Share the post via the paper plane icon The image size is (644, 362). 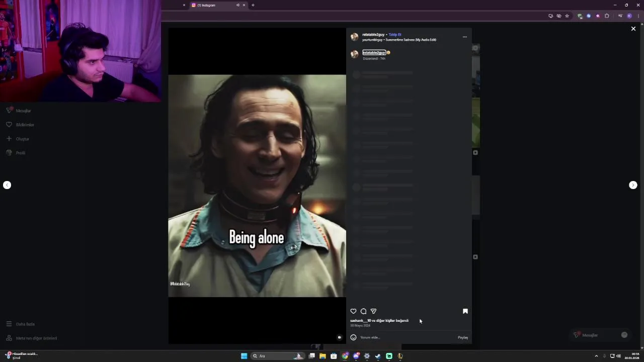373,311
